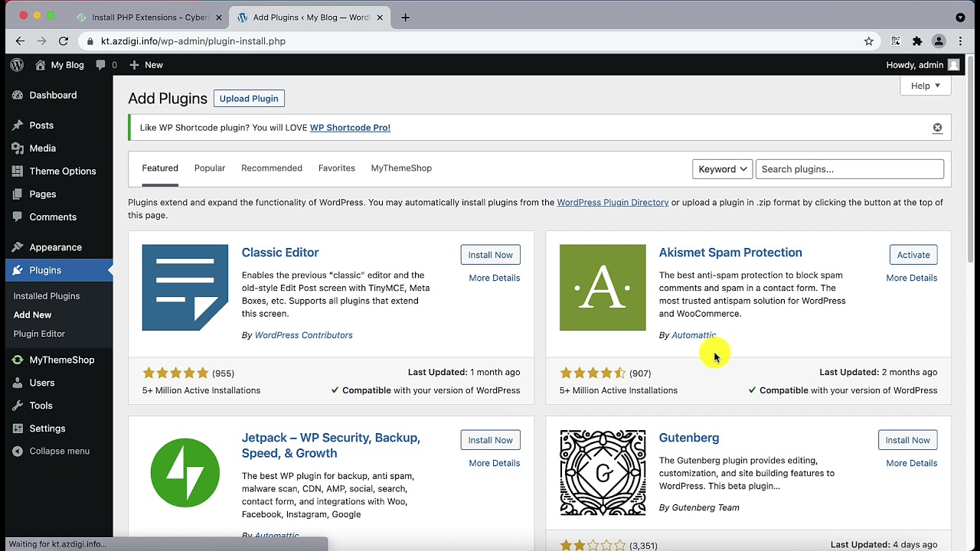
Task: View More Details for Jetpack
Action: 495,463
